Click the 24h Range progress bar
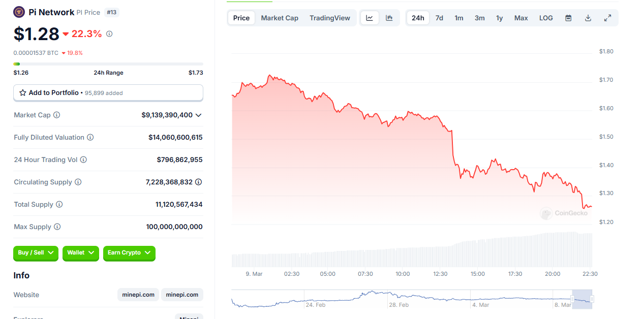This screenshot has width=644, height=319. pos(108,64)
